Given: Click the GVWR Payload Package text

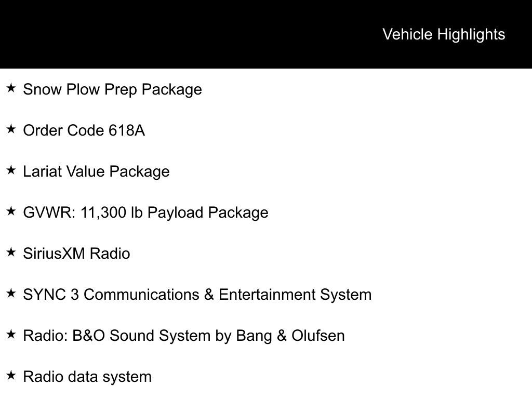Looking at the screenshot, I should (145, 212).
